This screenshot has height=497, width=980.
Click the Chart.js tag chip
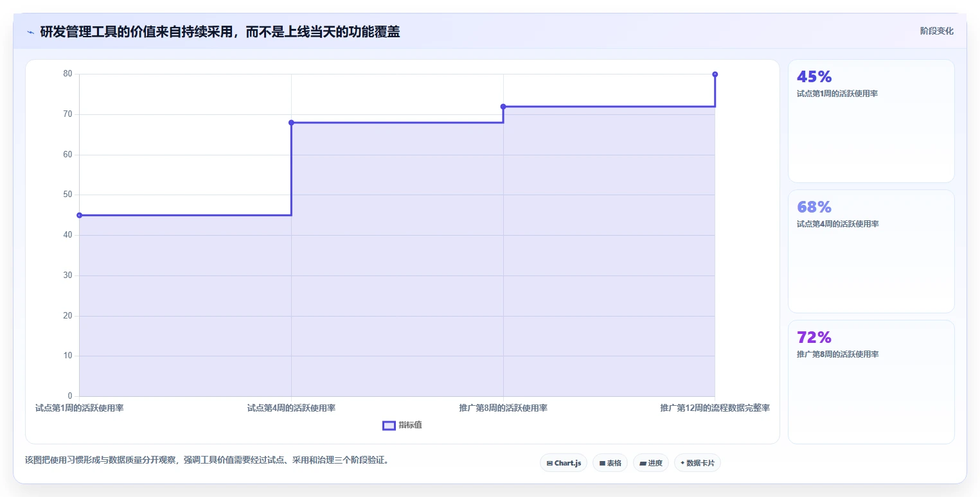pos(564,463)
